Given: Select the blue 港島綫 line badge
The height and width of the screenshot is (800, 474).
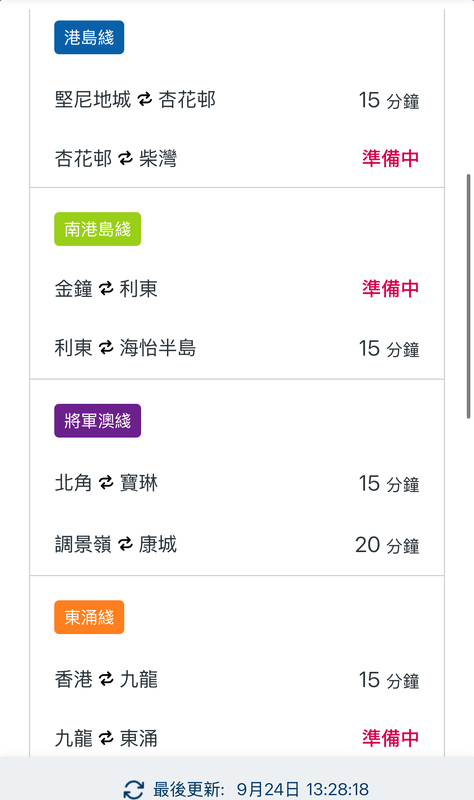Looking at the screenshot, I should pos(89,37).
